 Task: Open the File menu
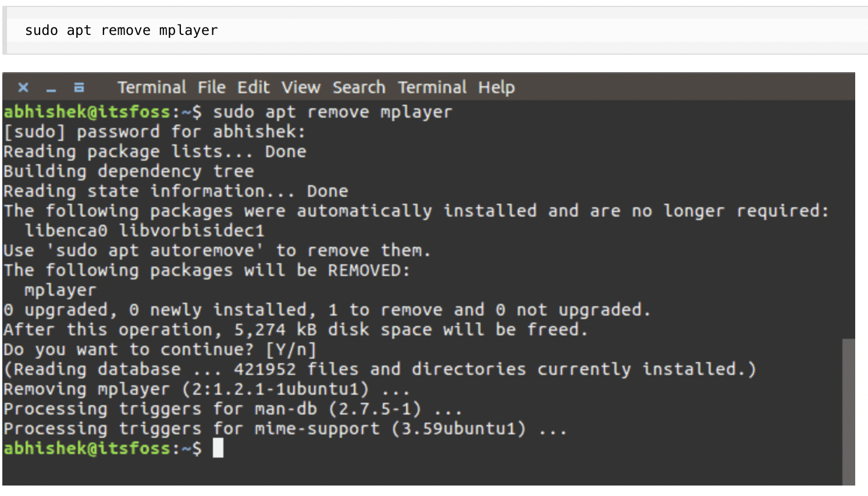(x=211, y=87)
